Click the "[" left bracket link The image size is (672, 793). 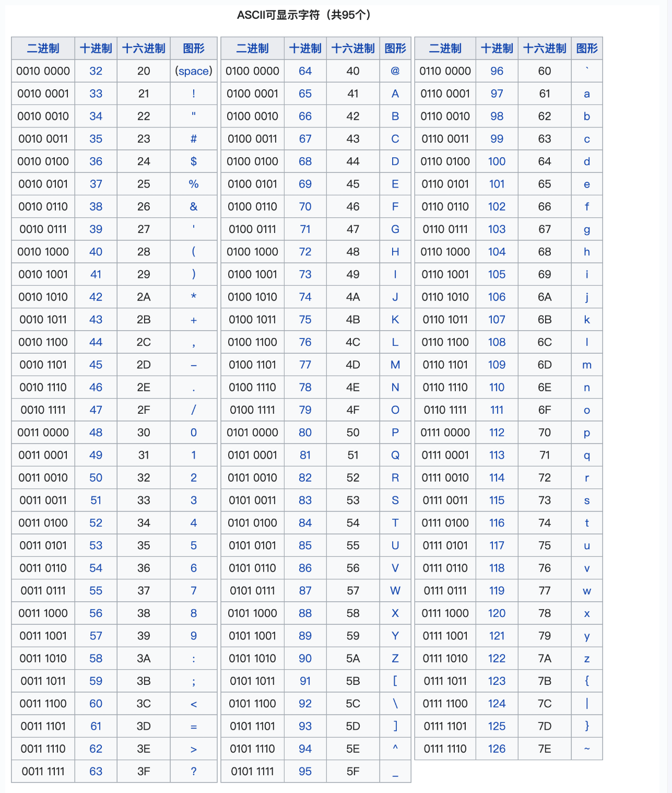395,681
